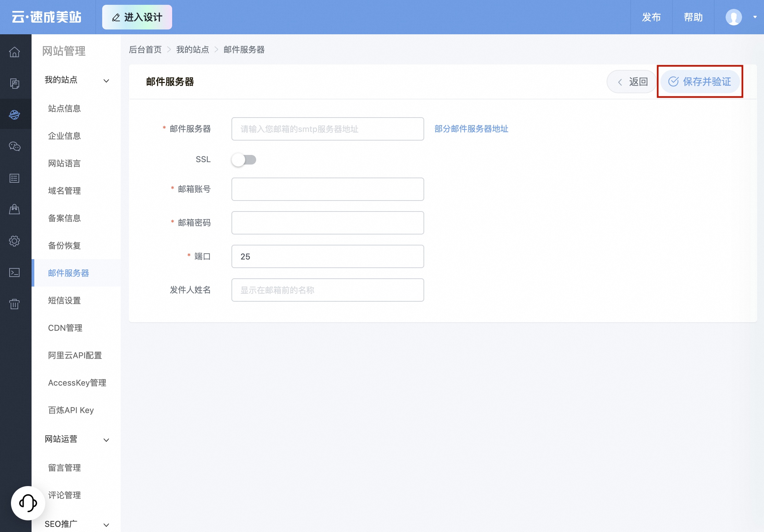
Task: Click the 网站管理 sidebar heading
Action: (x=64, y=51)
